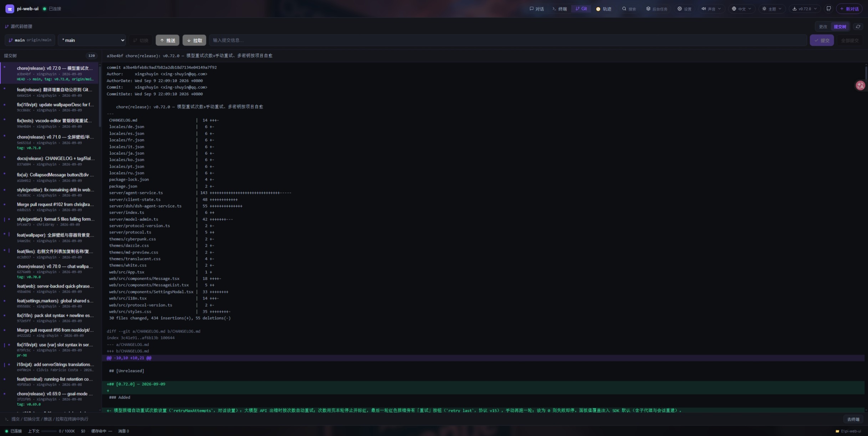Select commit chore(release): v0.72.0
Viewport: 868px width, 436px height.
pyautogui.click(x=50, y=73)
